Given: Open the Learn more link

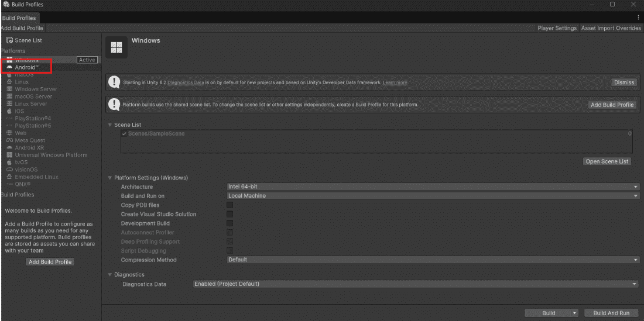Looking at the screenshot, I should (395, 82).
